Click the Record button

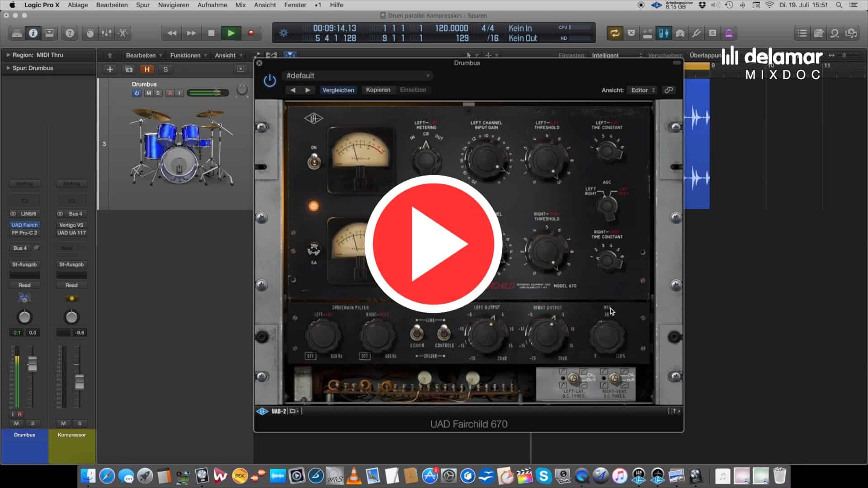(251, 33)
